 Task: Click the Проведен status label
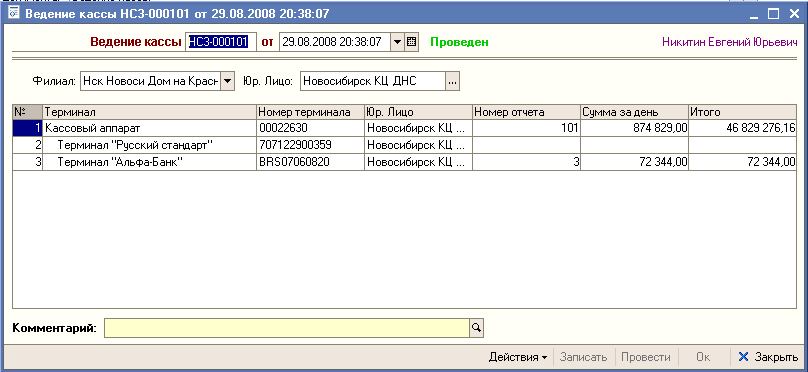(459, 42)
